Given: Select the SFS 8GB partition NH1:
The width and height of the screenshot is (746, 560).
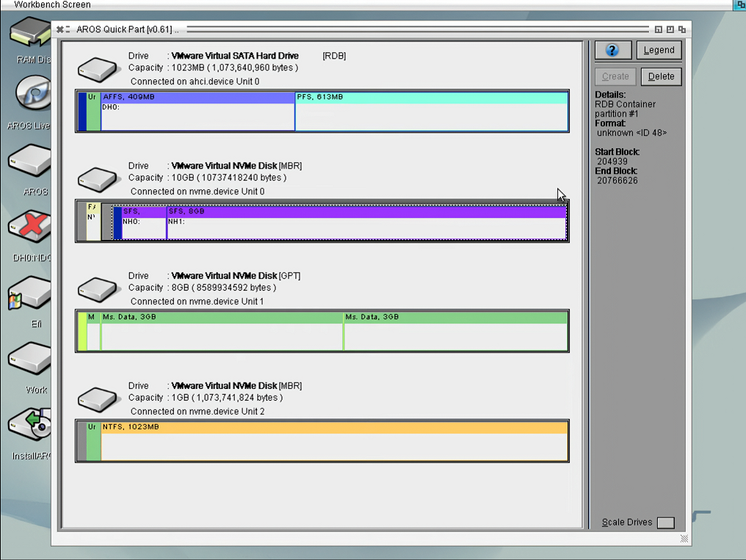Looking at the screenshot, I should click(366, 223).
